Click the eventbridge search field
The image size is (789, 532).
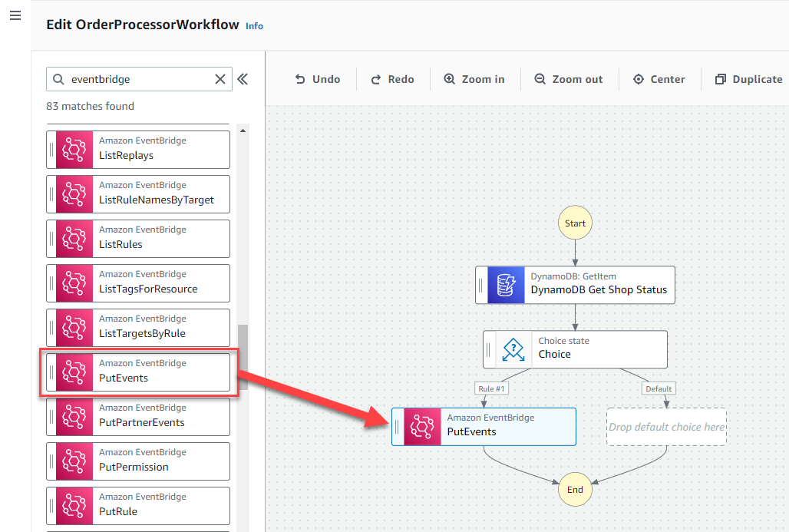(x=139, y=79)
